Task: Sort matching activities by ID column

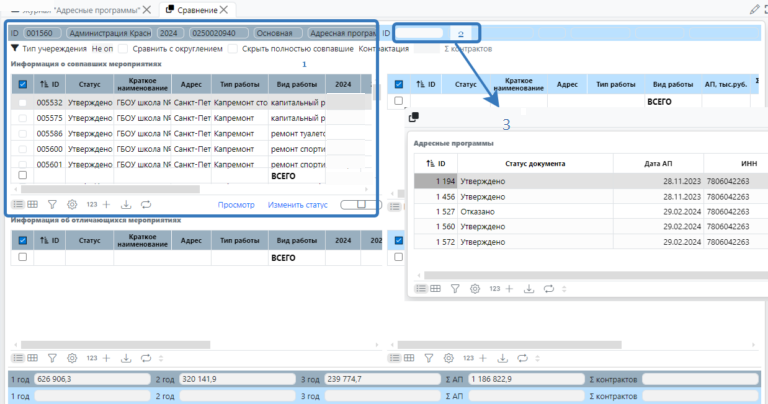Action: coord(49,85)
